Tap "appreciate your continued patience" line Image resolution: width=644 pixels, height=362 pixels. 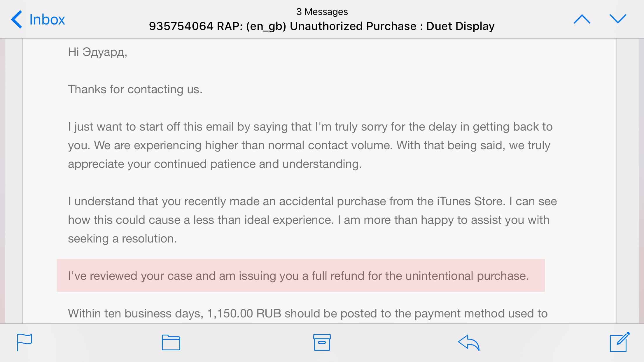(215, 164)
